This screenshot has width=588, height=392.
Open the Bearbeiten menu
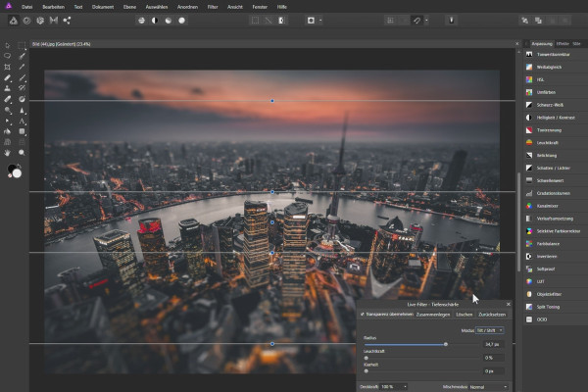(x=53, y=7)
